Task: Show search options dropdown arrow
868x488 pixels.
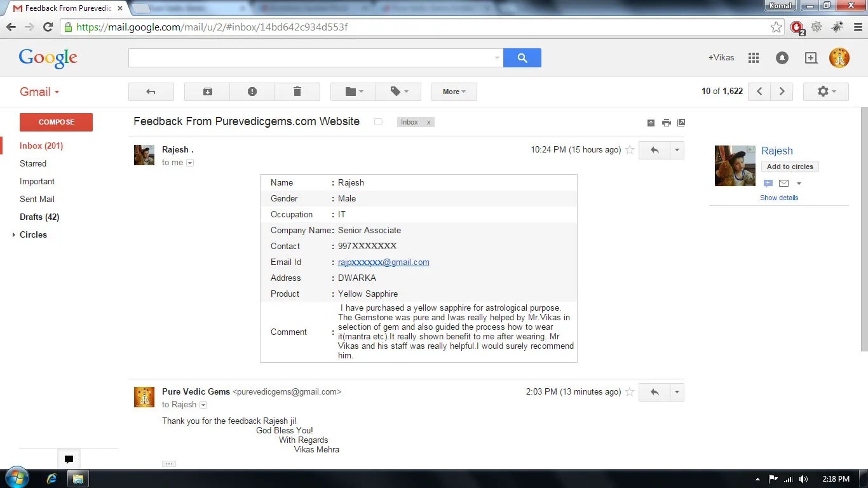Action: [x=497, y=58]
